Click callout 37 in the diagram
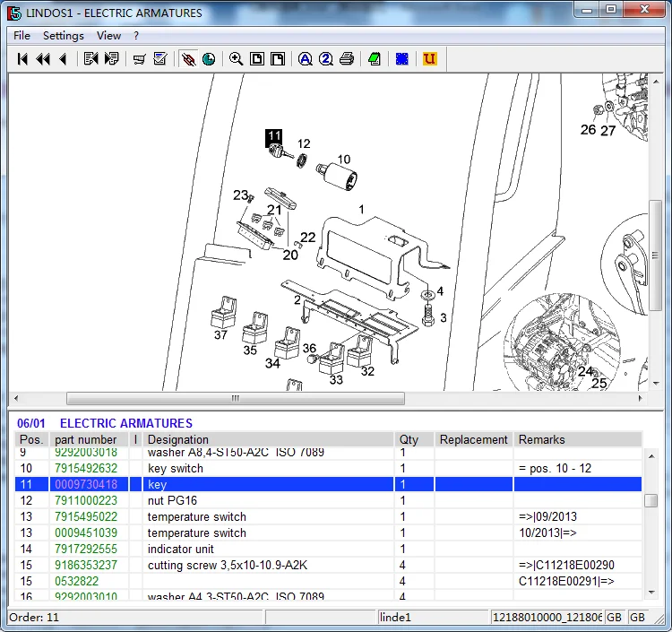This screenshot has width=672, height=632. pyautogui.click(x=220, y=335)
